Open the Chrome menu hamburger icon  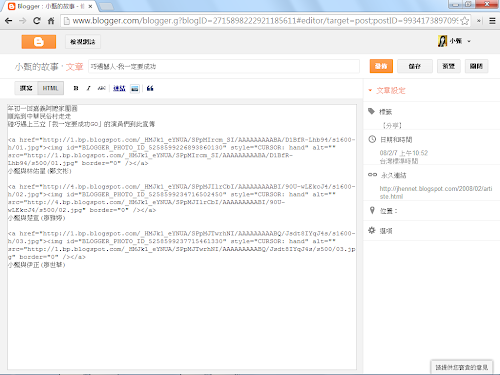492,21
